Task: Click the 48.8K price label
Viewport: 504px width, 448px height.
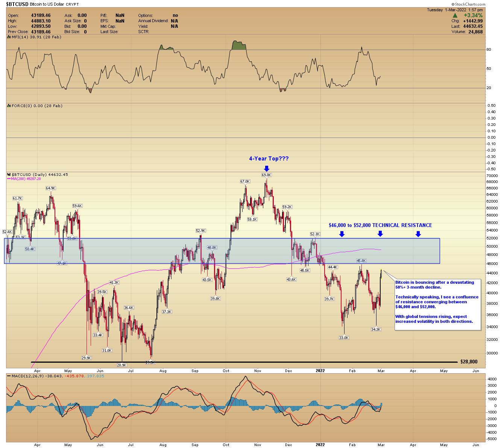Action: click(212, 248)
